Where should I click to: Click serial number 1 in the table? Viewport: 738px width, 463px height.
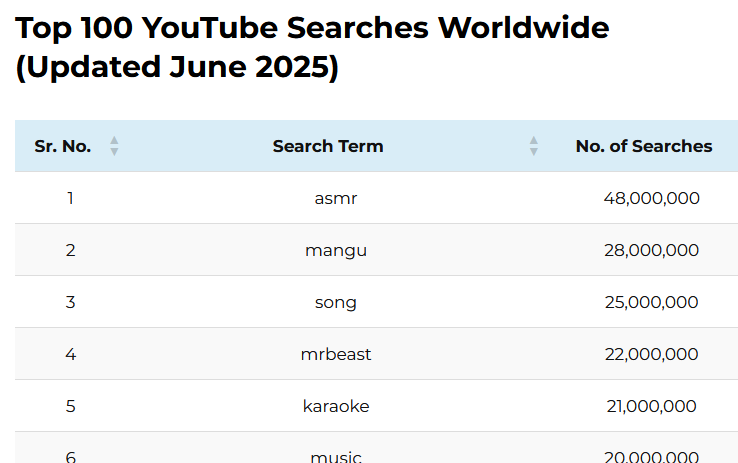point(70,198)
